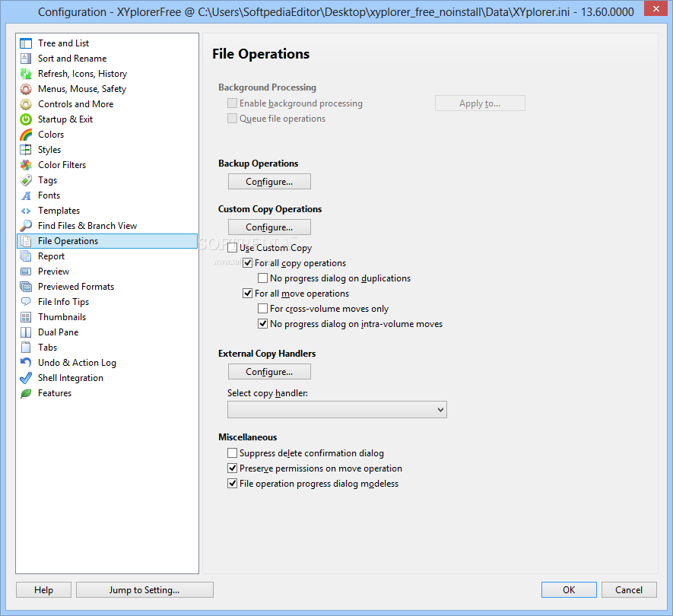Uncheck For all copy operations
The height and width of the screenshot is (616, 673).
(247, 262)
